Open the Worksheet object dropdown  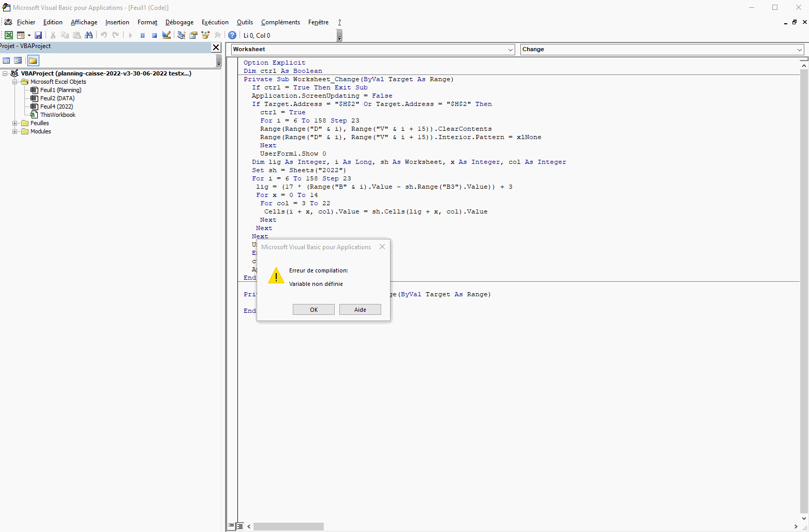[510, 50]
